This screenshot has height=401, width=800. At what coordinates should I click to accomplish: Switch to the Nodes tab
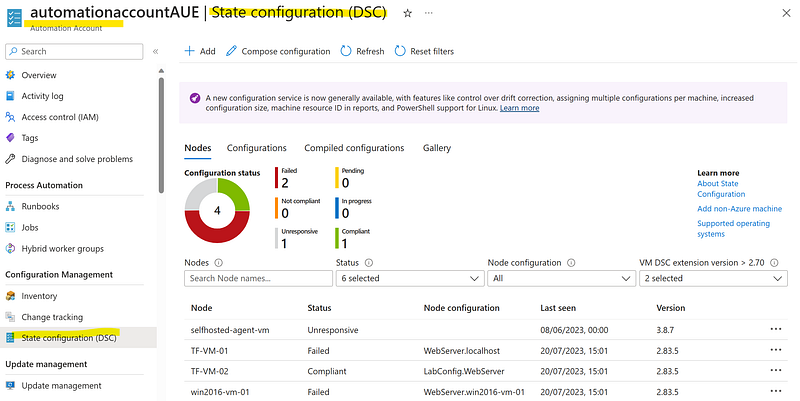(198, 148)
